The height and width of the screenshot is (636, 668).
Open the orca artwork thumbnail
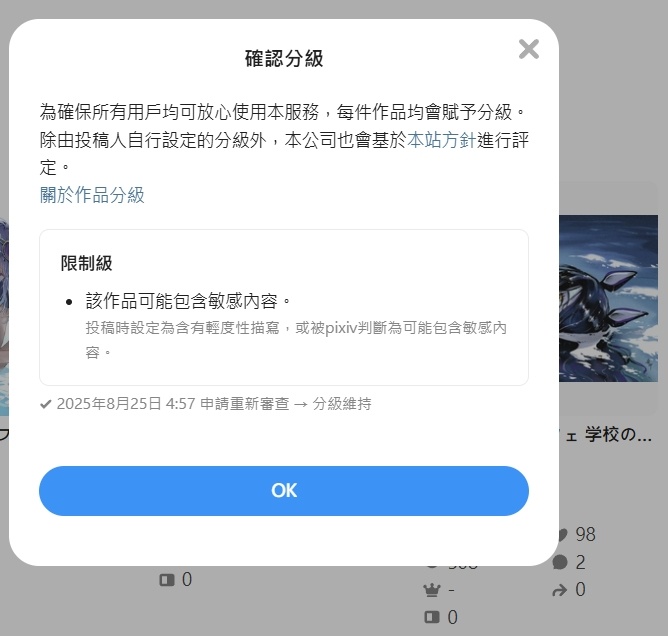tap(608, 298)
